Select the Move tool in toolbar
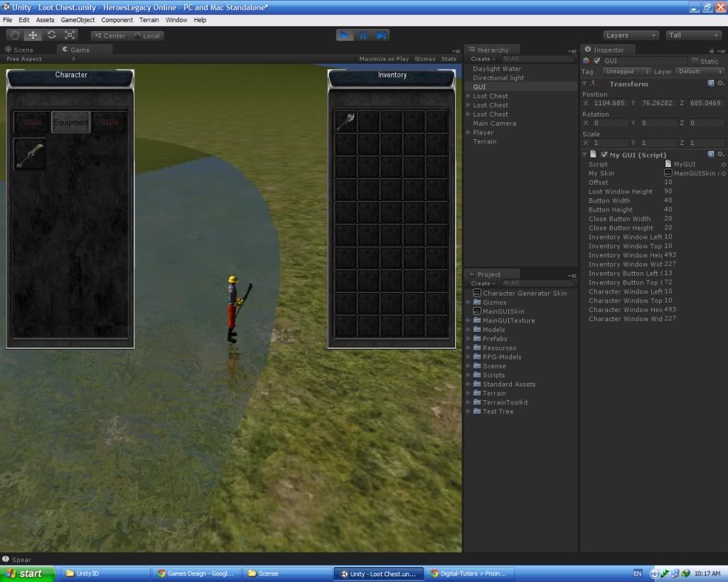 (x=33, y=36)
